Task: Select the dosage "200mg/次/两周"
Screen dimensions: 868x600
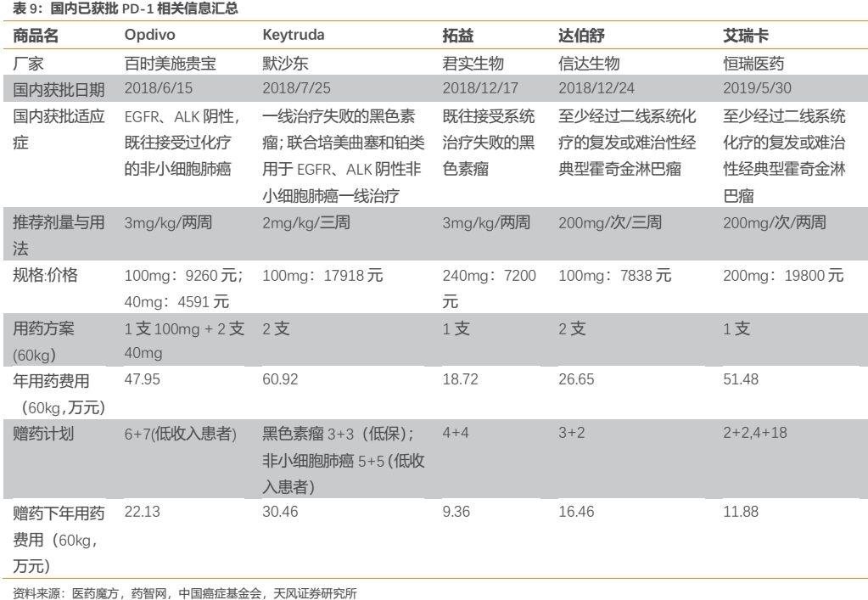Action: point(774,222)
